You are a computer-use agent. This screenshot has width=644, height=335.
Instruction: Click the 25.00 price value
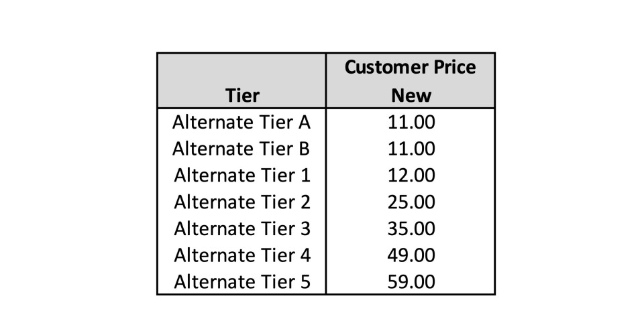[x=411, y=202]
